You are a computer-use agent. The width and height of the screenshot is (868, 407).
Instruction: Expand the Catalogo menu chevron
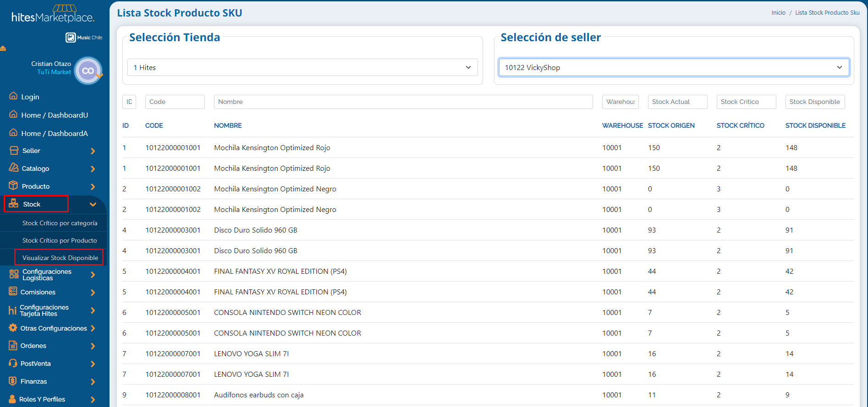[93, 169]
